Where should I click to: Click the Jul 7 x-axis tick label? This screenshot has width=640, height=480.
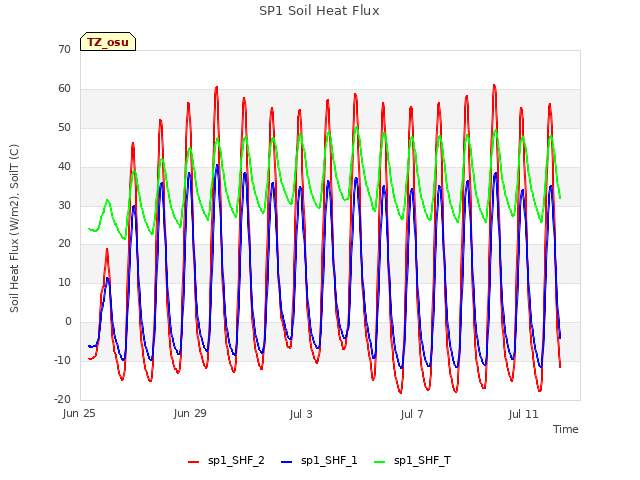[x=412, y=414]
